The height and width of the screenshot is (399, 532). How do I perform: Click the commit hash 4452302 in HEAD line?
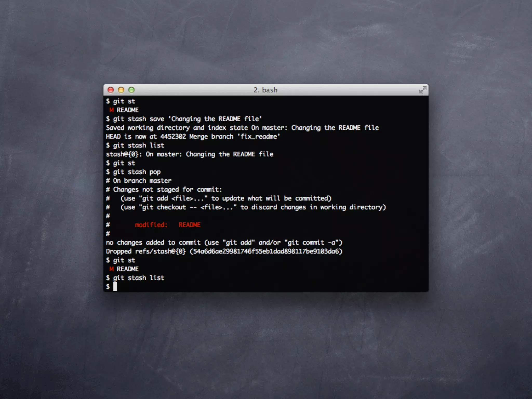pyautogui.click(x=173, y=137)
